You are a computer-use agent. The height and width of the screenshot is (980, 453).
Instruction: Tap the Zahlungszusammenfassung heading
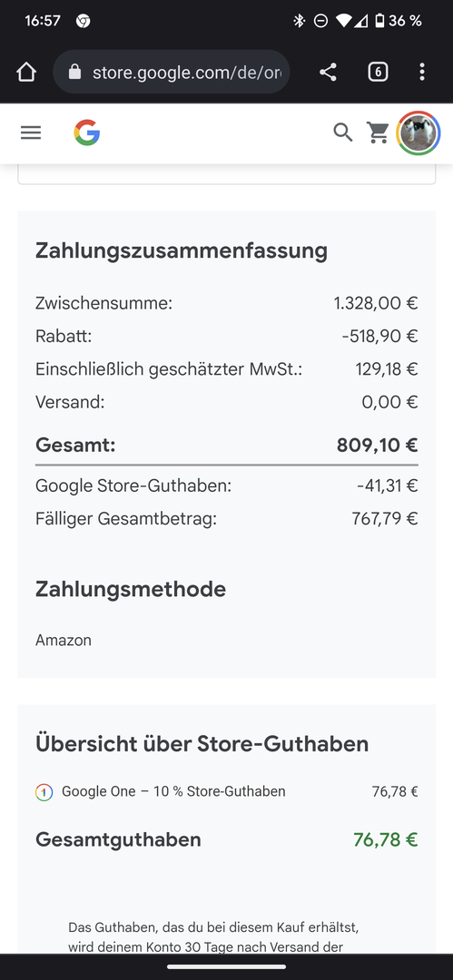click(x=182, y=250)
